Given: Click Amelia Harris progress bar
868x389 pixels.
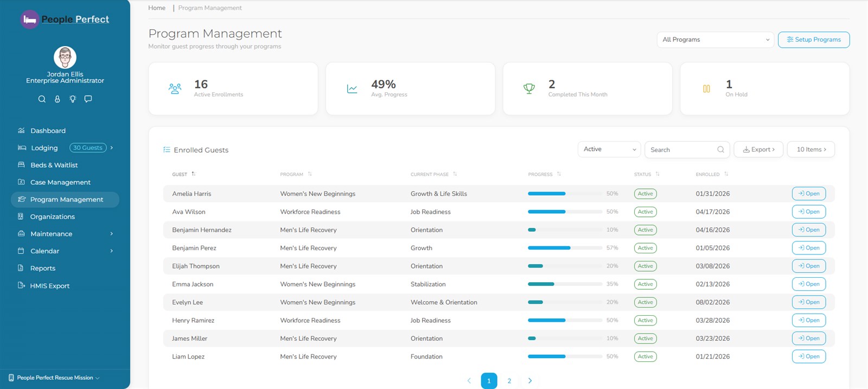Looking at the screenshot, I should pos(565,194).
